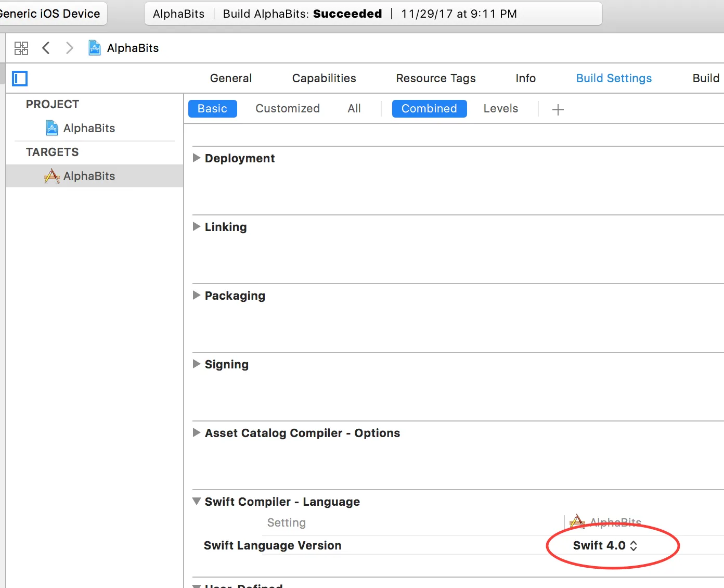Click the AlphaBits name in activity bar
724x588 pixels.
pyautogui.click(x=179, y=14)
